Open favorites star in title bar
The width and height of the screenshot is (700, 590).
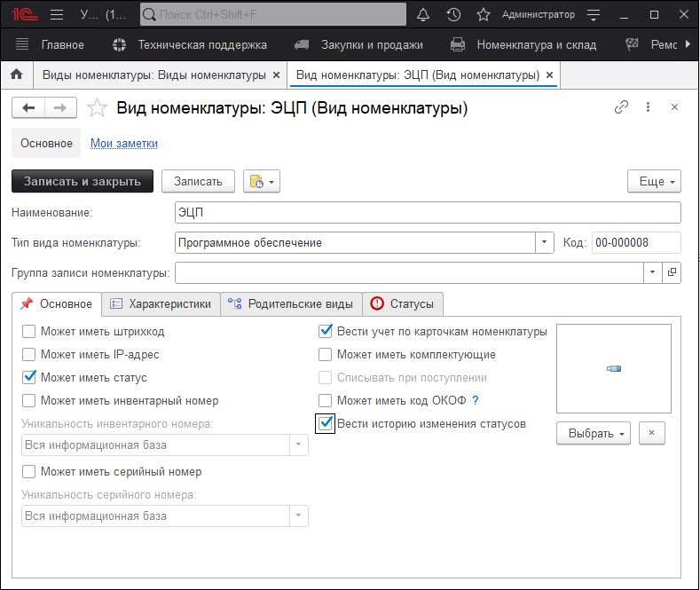484,14
